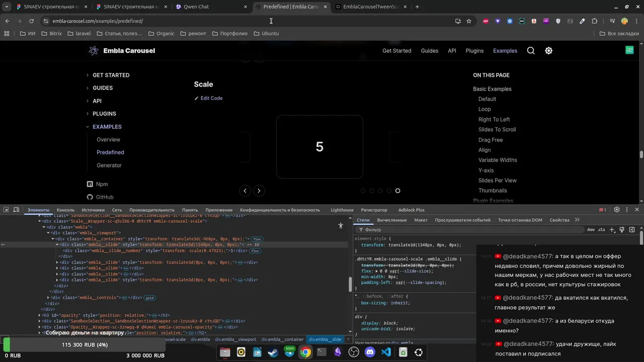Switch to the Консоль DevTools tab
The height and width of the screenshot is (362, 644).
pos(65,210)
